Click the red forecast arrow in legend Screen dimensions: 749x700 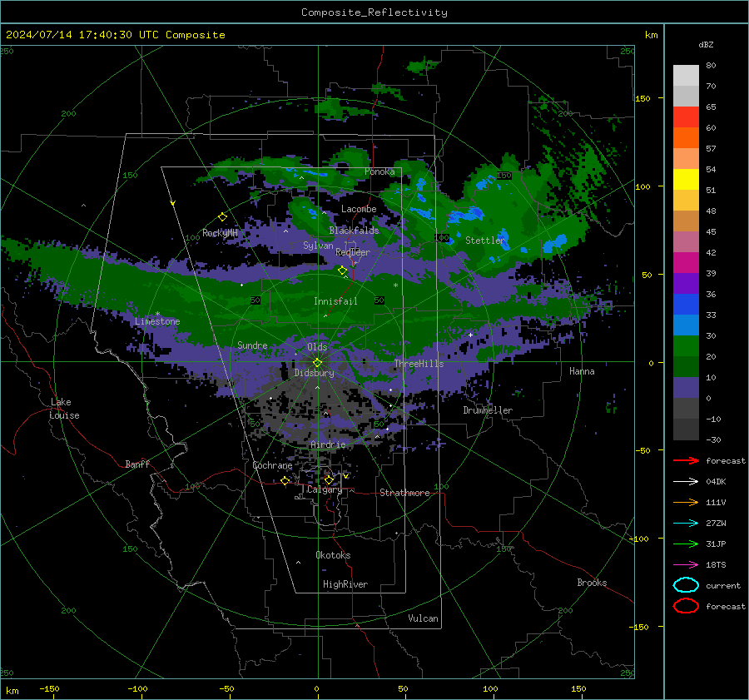pos(686,460)
